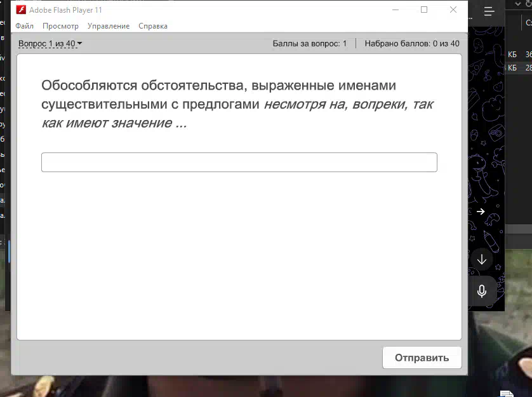The height and width of the screenshot is (397, 532).
Task: Minimize the Adobe Flash Player window
Action: (396, 10)
